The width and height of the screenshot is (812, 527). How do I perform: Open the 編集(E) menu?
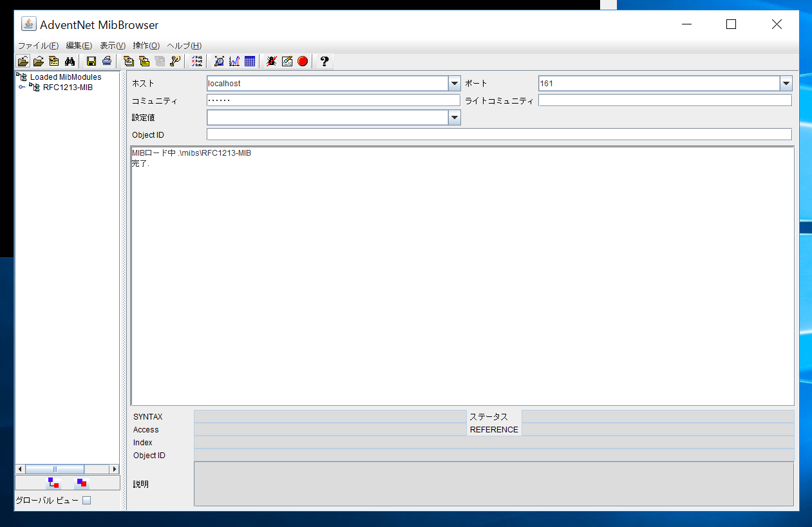click(x=79, y=46)
